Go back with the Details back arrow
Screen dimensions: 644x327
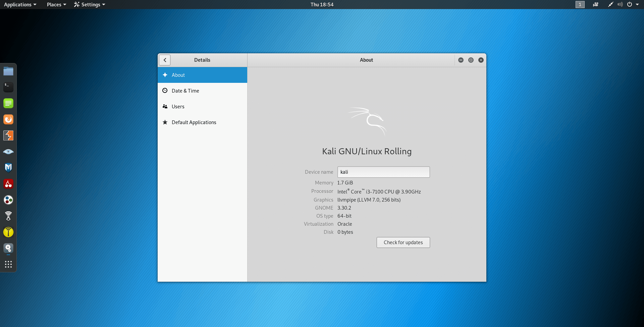pos(165,60)
